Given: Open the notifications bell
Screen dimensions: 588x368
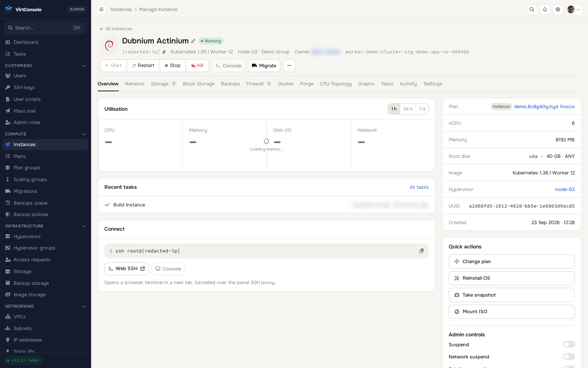Looking at the screenshot, I should point(545,10).
